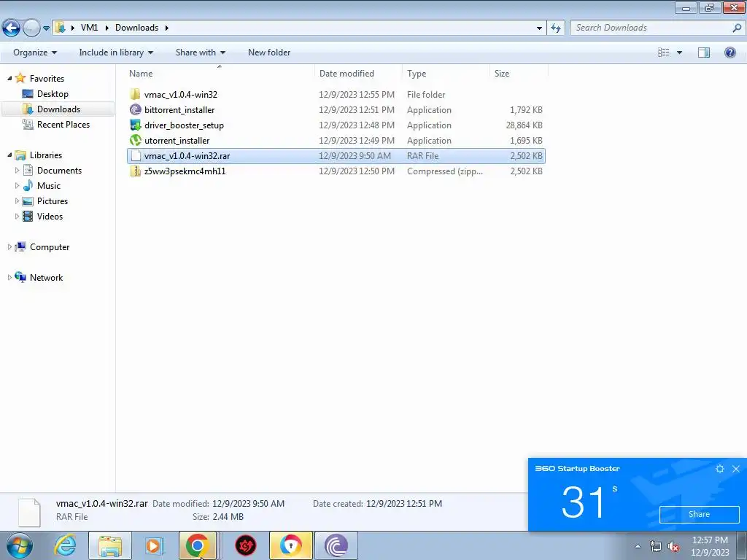Select the bittorrent_installer application icon
Image resolution: width=747 pixels, height=560 pixels.
135,109
